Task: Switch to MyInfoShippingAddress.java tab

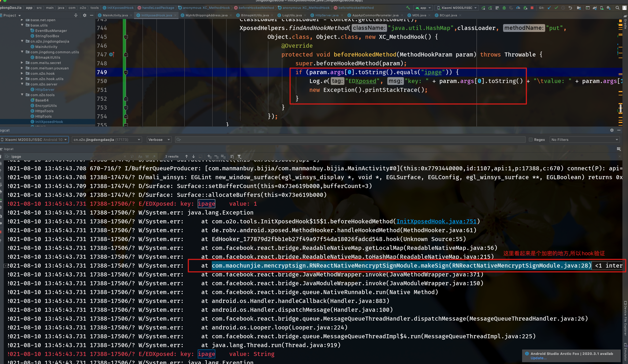Action: point(206,15)
